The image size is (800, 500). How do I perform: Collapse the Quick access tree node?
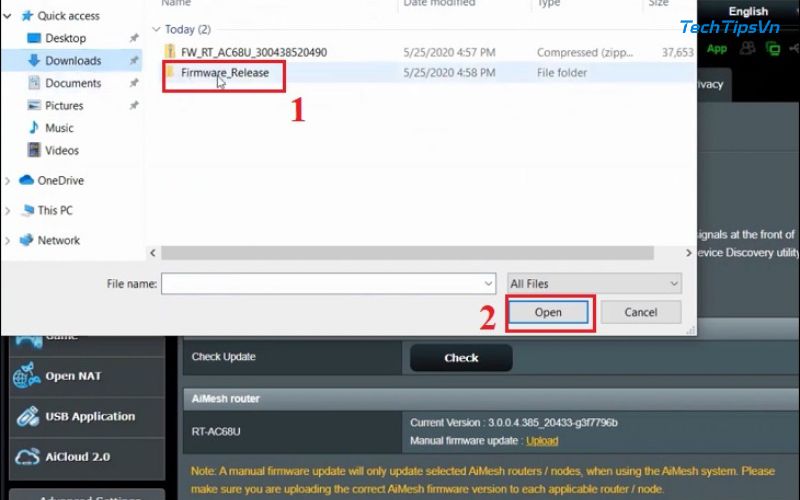9,16
